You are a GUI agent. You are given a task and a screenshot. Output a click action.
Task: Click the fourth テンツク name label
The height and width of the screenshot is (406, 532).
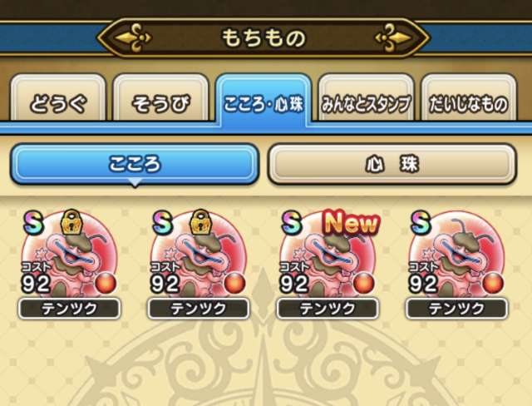(456, 309)
